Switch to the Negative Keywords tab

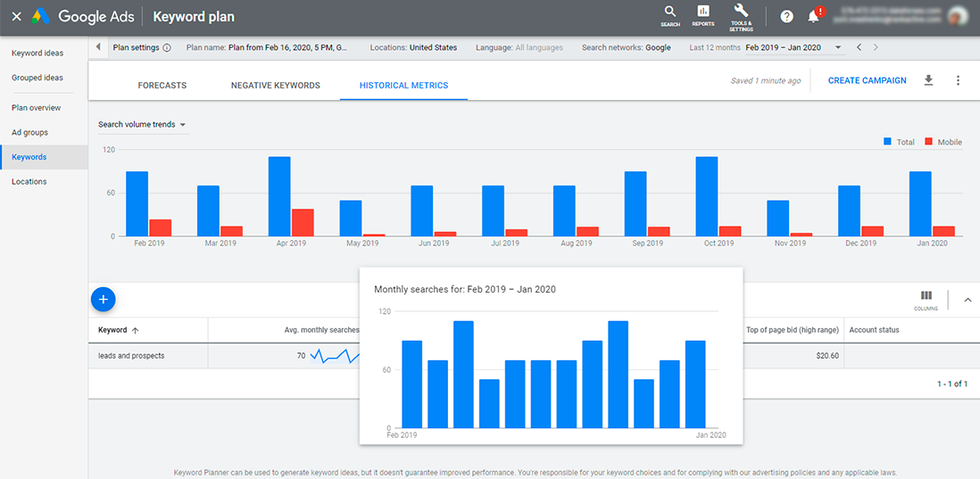(x=276, y=86)
